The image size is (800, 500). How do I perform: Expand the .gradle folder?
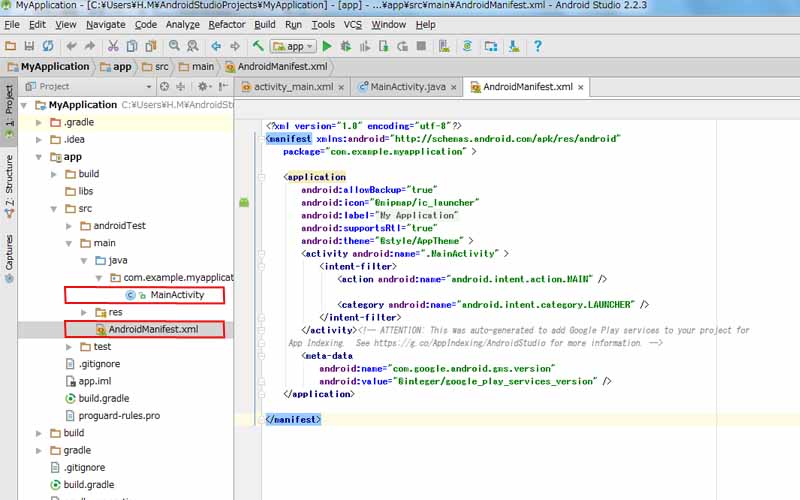click(x=39, y=122)
